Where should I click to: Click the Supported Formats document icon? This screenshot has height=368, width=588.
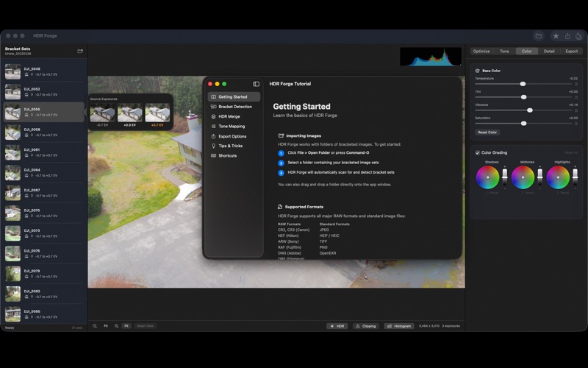[280, 207]
